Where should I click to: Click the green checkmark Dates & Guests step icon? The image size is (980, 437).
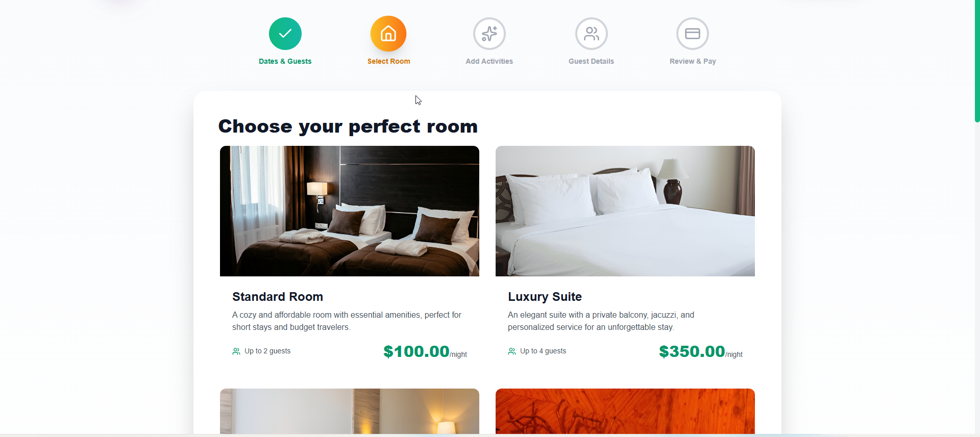coord(285,34)
